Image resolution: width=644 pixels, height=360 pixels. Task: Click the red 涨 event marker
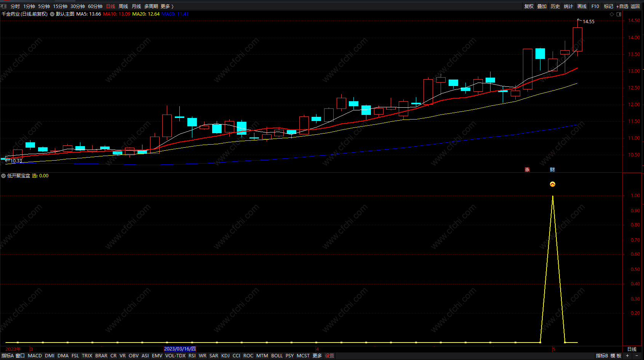(x=527, y=170)
